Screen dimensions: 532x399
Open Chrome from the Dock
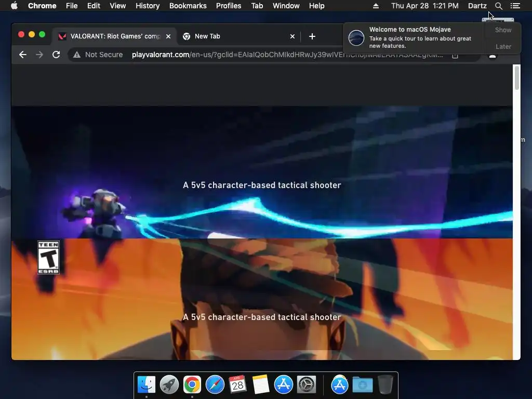click(192, 385)
